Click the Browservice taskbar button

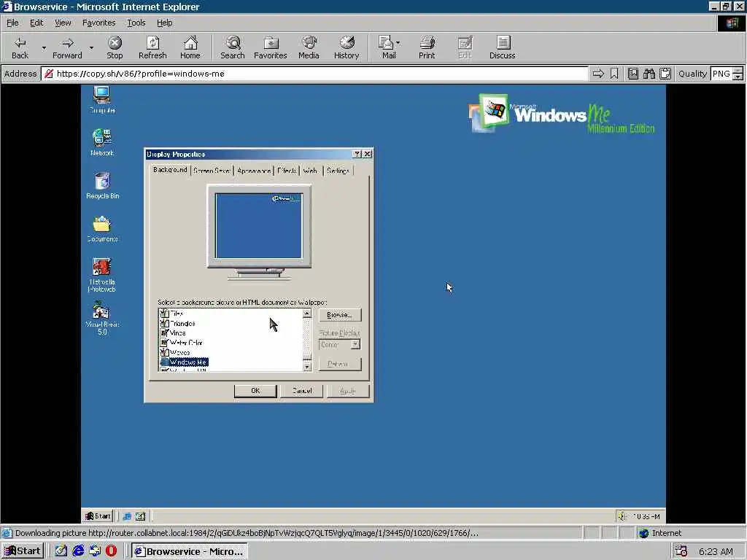(189, 551)
